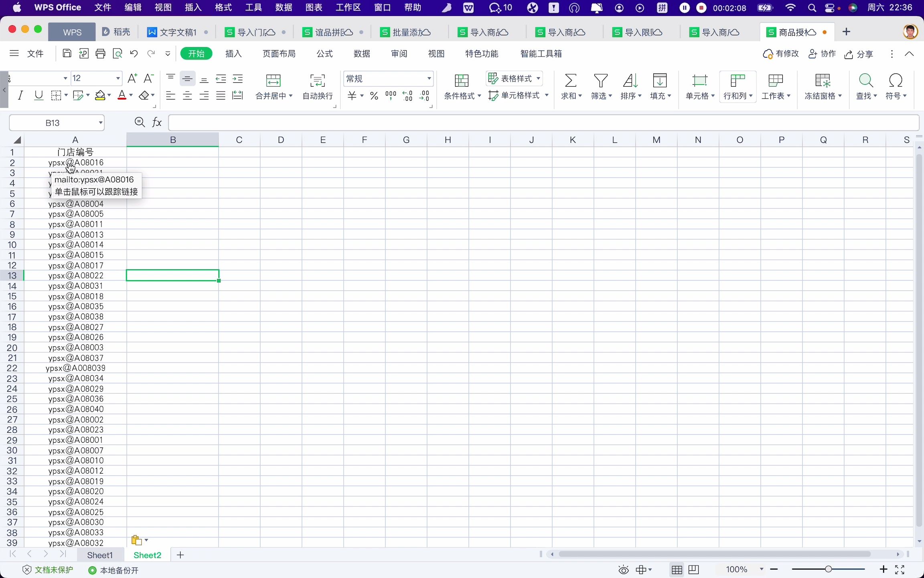Apply percent style format

tap(374, 96)
